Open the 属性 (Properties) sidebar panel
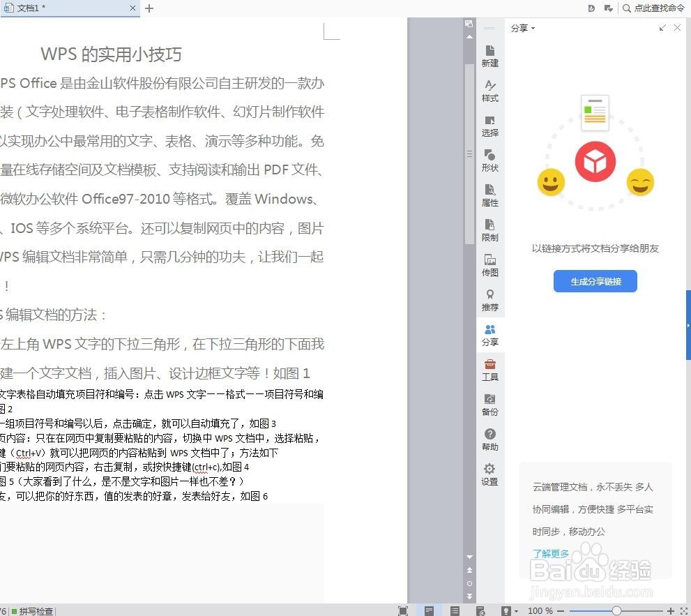 tap(489, 196)
